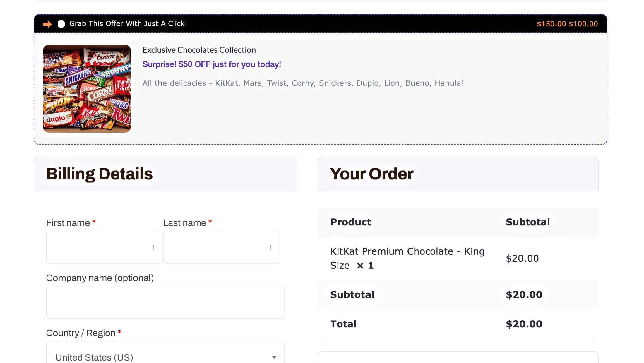The width and height of the screenshot is (644, 363).
Task: Click the exclamation icon in First name field
Action: tap(153, 248)
